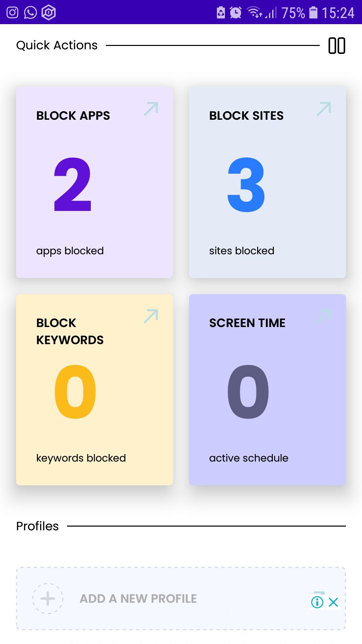
Task: Select the BLOCK KEYWORDS heading
Action: (x=70, y=331)
